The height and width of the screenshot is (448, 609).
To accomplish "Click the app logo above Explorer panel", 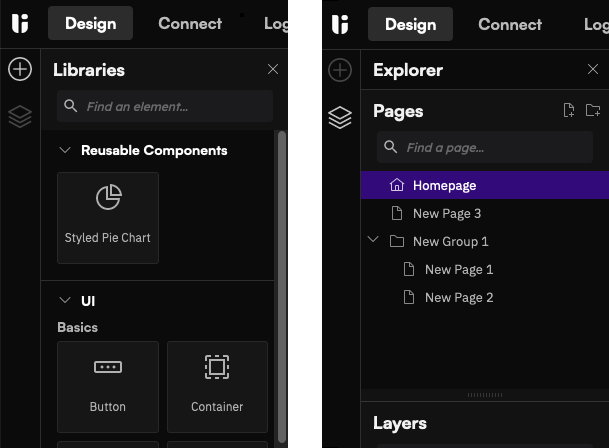I will pos(340,24).
